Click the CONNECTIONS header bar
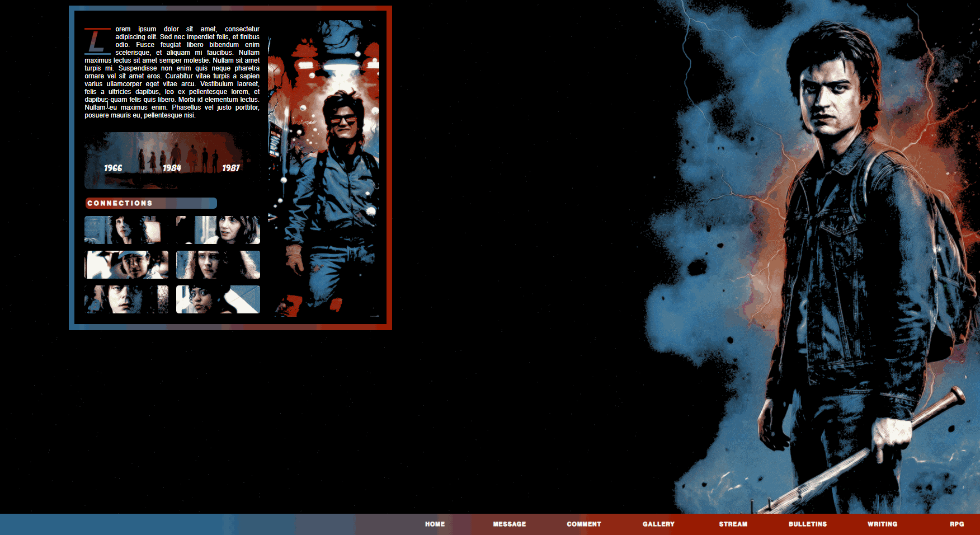The image size is (980, 535). [x=150, y=203]
